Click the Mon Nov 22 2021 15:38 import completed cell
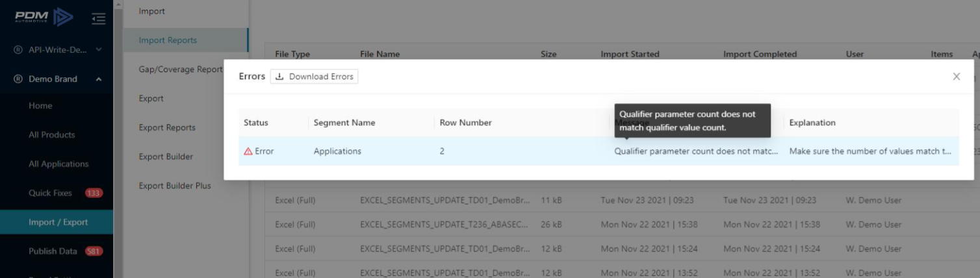980x278 pixels. coord(771,225)
